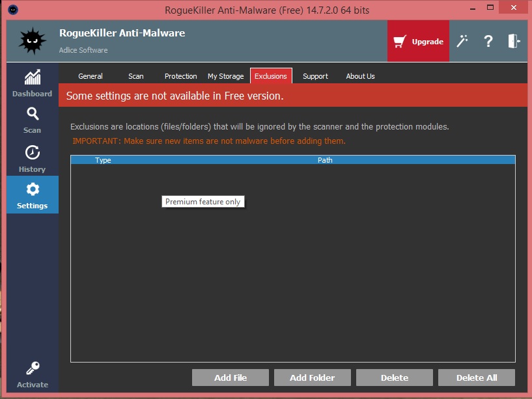This screenshot has height=399, width=532.
Task: Open the Dashboard section in sidebar
Action: 32,83
